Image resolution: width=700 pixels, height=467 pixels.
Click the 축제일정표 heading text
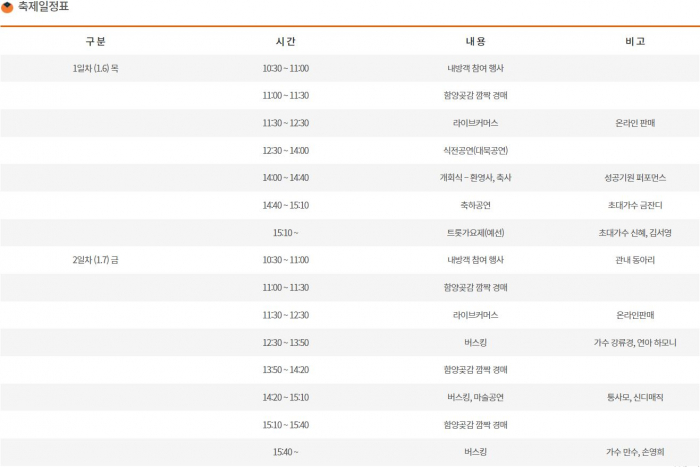[x=44, y=8]
